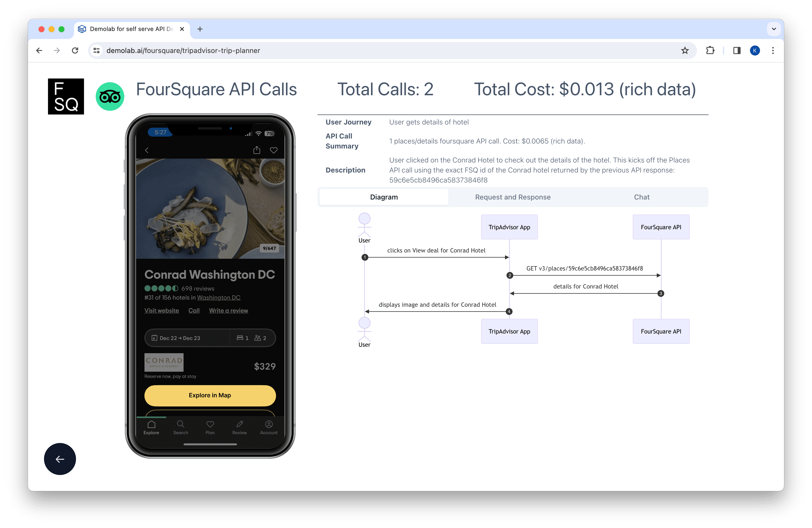Click the Total Calls: 2 heading

385,89
